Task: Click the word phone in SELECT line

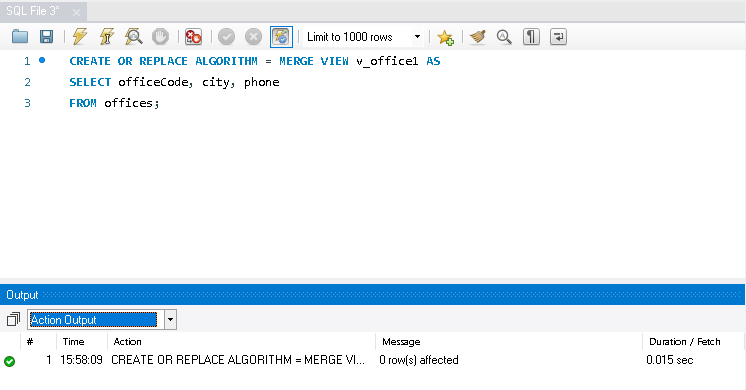Action: click(262, 82)
